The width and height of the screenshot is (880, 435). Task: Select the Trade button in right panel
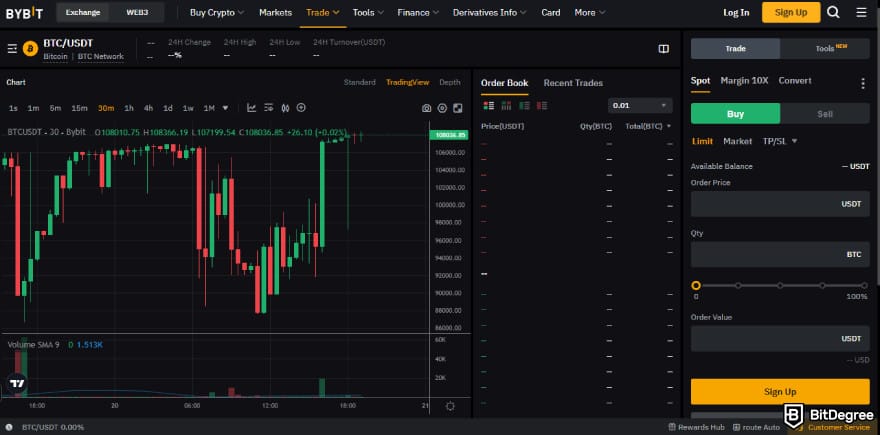pos(735,49)
